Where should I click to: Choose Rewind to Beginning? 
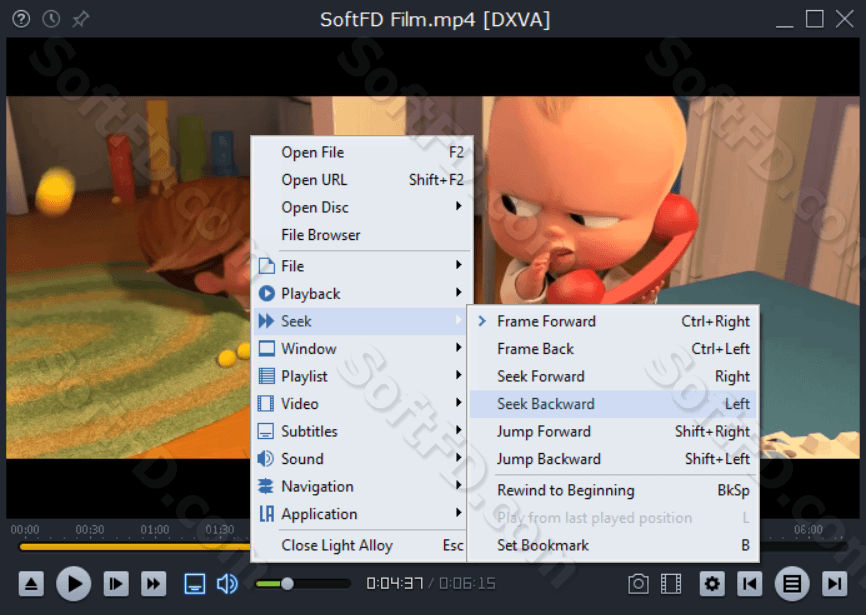click(613, 490)
